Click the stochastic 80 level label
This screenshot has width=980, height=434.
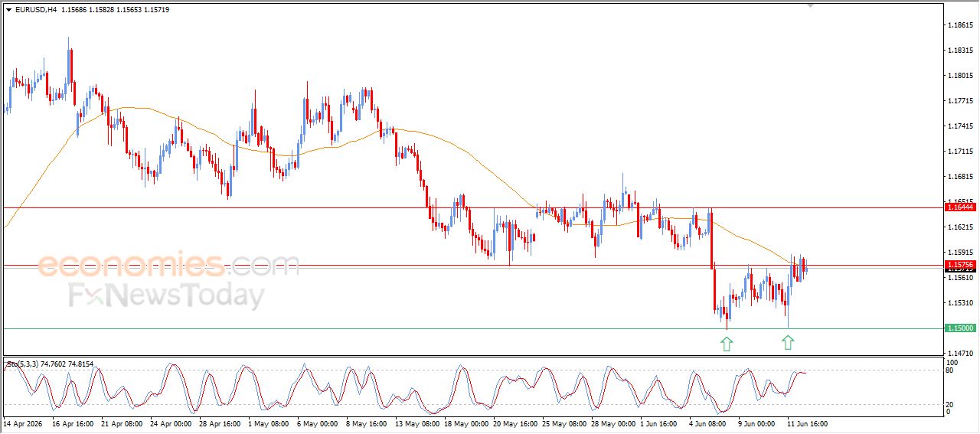point(951,370)
